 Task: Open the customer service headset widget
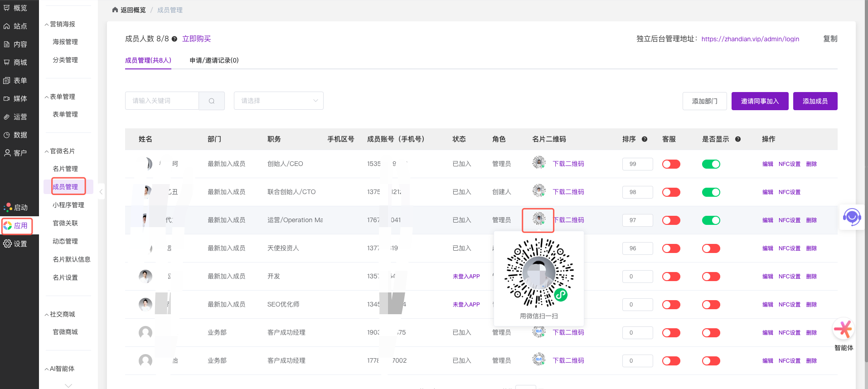[852, 217]
